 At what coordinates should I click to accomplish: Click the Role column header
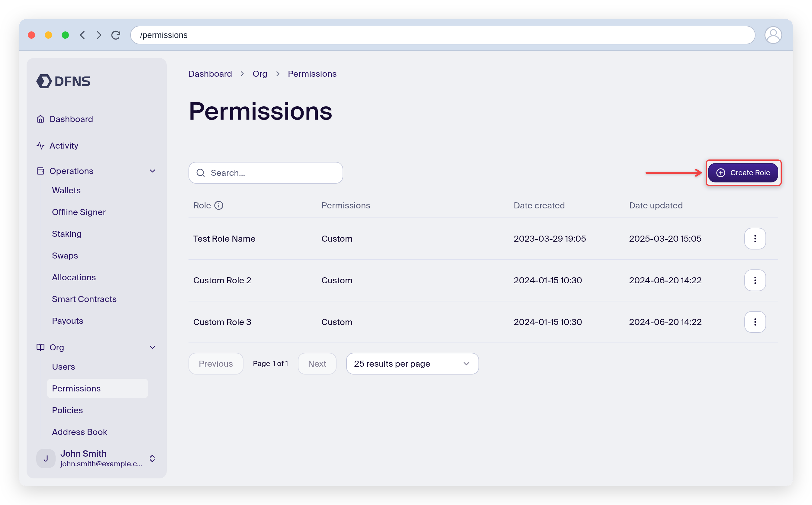[x=202, y=205]
